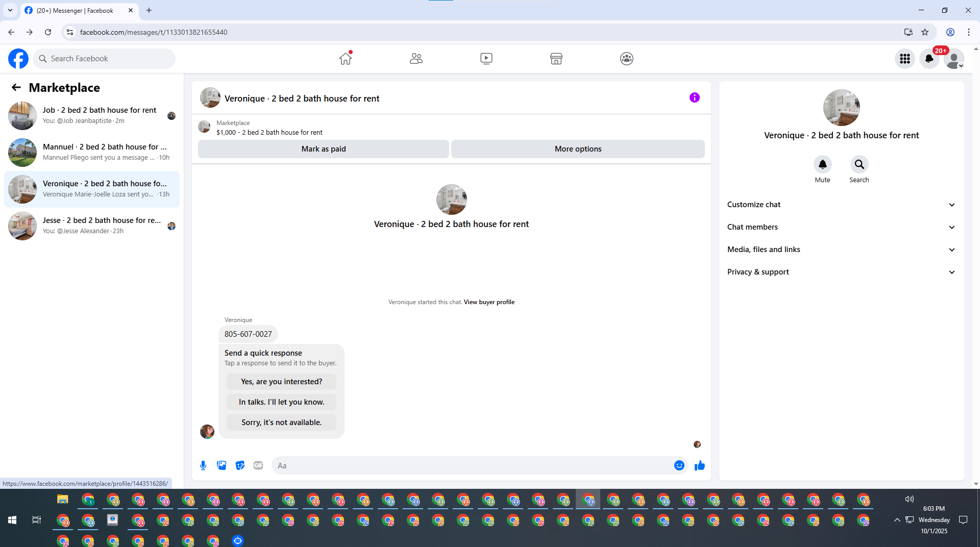Switch to the Messenger Facebook browser tab
This screenshot has height=547, width=980.
click(x=79, y=10)
